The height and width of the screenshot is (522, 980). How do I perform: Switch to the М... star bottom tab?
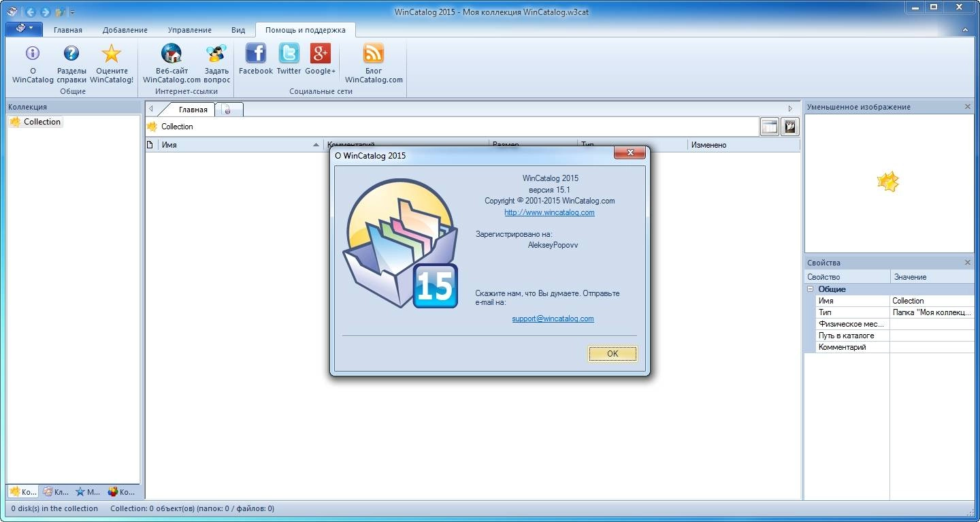(x=88, y=491)
